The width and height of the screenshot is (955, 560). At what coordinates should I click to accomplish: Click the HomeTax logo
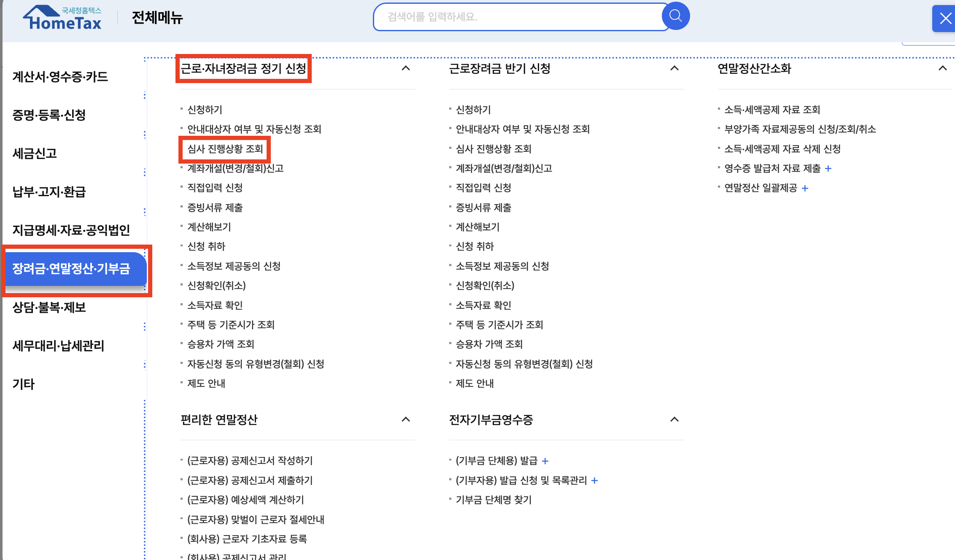click(62, 18)
